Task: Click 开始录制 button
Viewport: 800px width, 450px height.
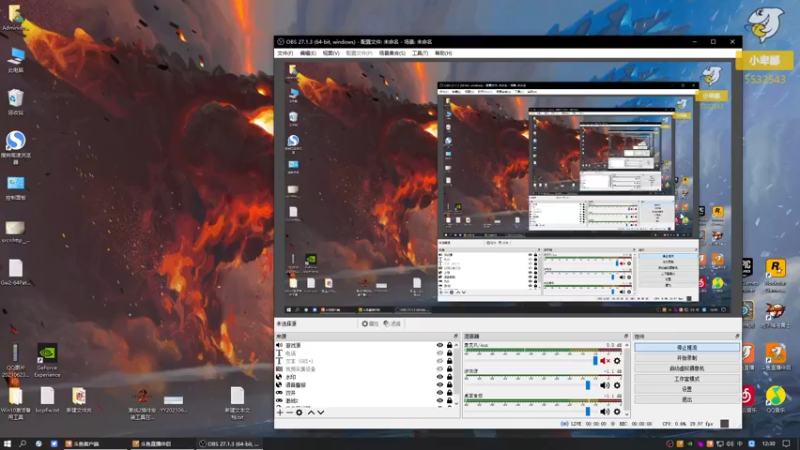Action: (687, 358)
